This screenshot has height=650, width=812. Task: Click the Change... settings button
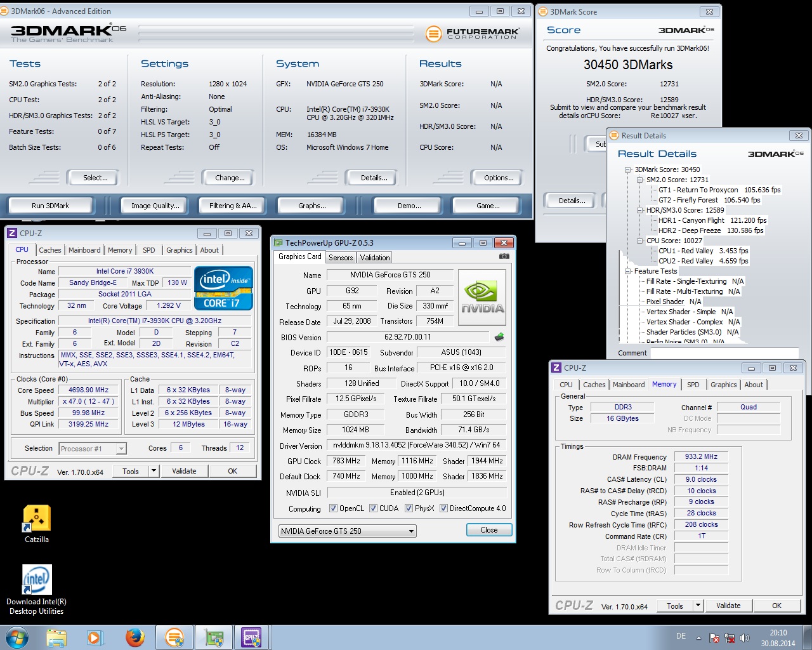pos(230,178)
